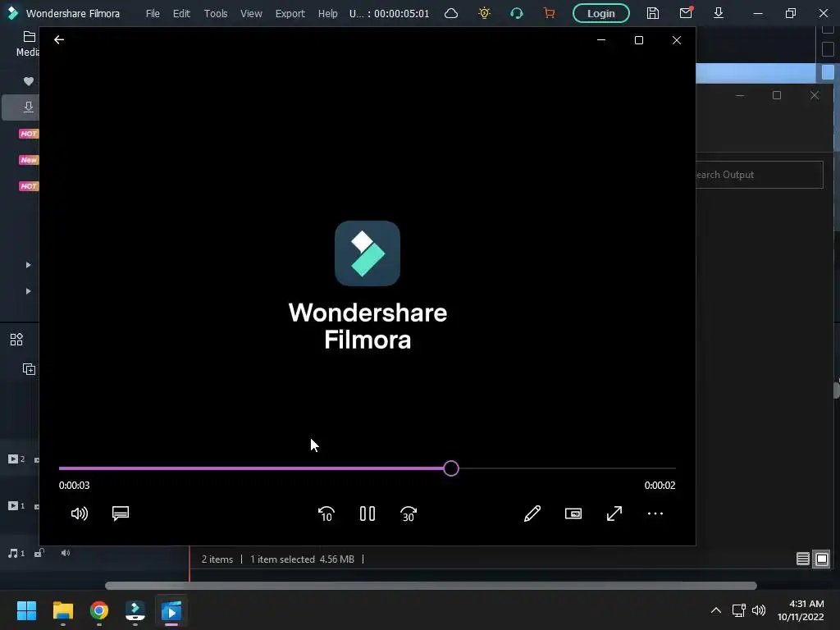
Task: Select video track 2 header
Action: coord(16,459)
